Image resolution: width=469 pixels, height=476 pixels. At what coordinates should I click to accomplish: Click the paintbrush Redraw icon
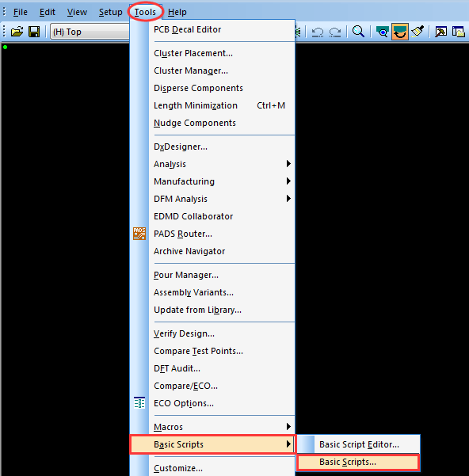418,32
